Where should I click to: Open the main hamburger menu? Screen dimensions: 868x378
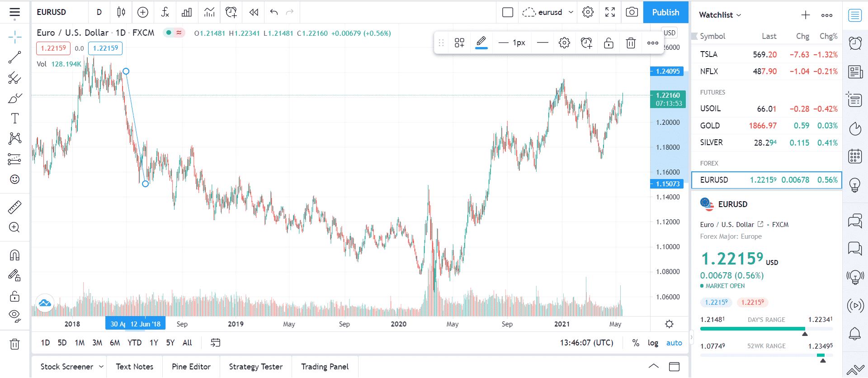point(14,12)
